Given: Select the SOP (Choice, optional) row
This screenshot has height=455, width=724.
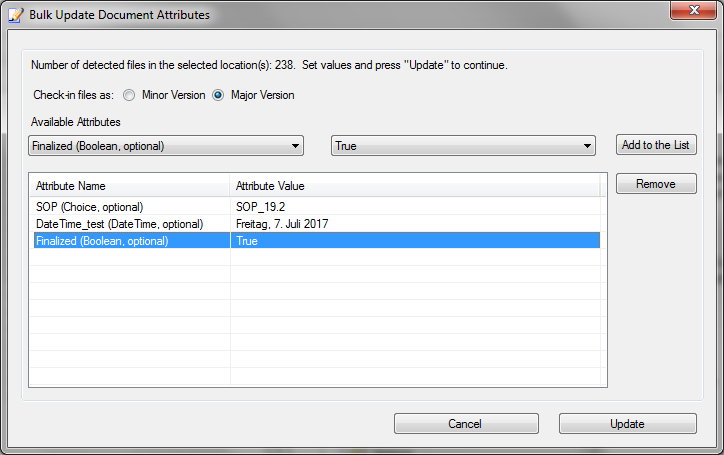Looking at the screenshot, I should (x=317, y=207).
